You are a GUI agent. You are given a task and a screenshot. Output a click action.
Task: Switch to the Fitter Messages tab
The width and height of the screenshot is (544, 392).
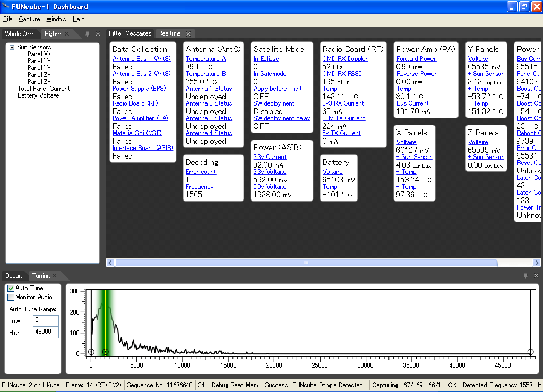click(130, 33)
